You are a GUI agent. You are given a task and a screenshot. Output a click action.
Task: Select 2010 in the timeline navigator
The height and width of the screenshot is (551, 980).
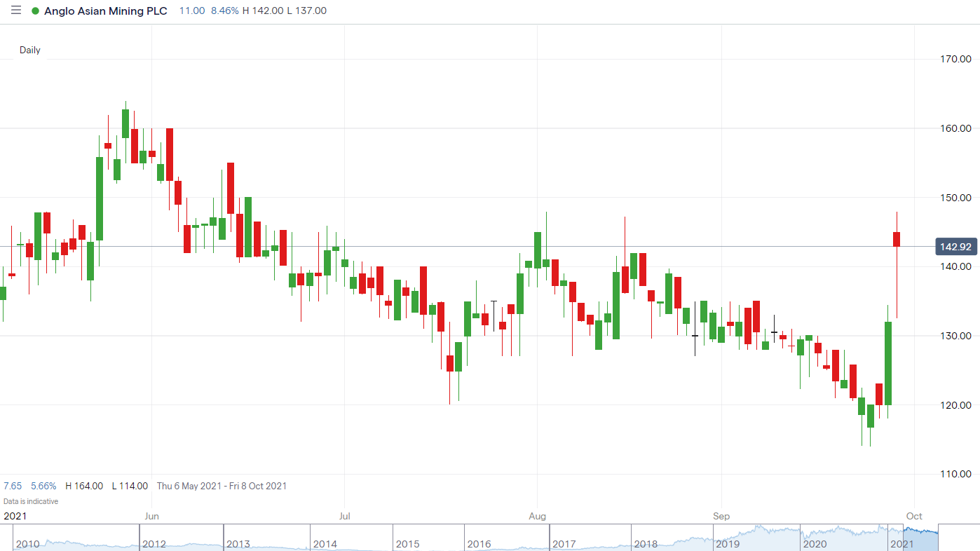tap(27, 544)
